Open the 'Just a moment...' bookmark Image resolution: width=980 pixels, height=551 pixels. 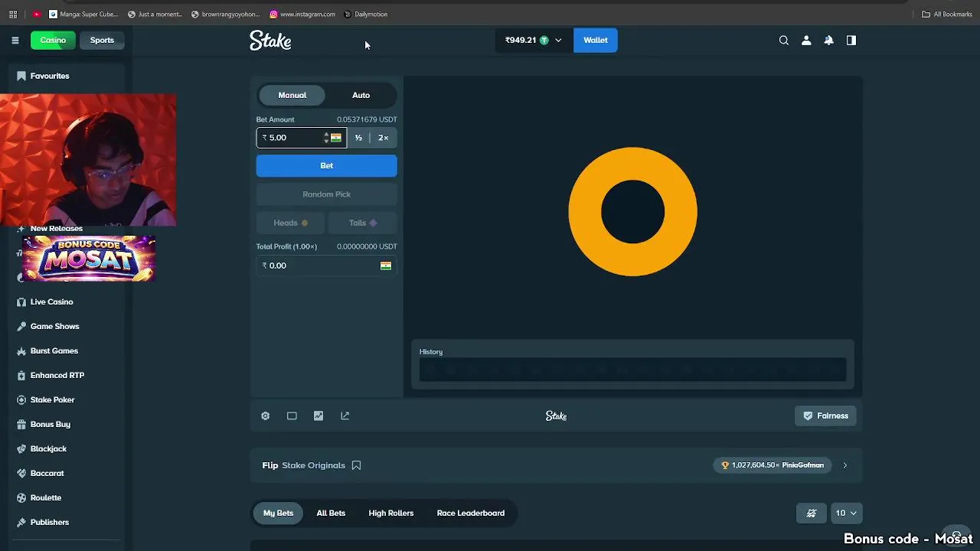[x=155, y=14]
